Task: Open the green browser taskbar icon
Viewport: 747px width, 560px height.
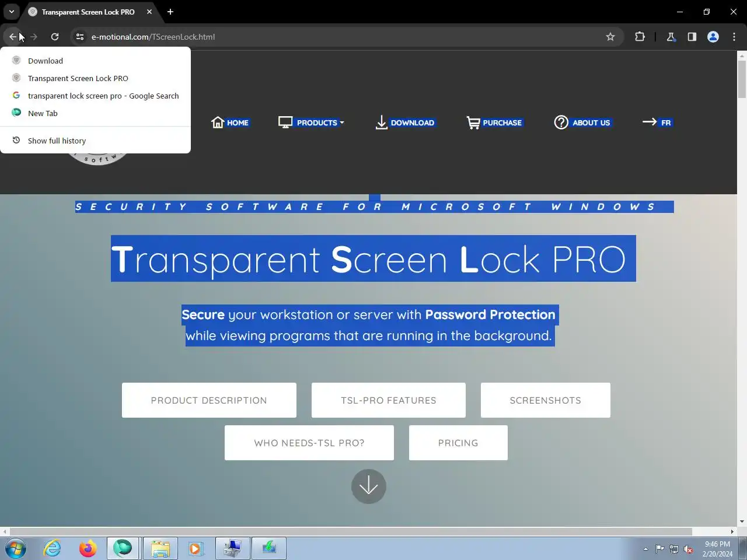Action: coord(123,549)
